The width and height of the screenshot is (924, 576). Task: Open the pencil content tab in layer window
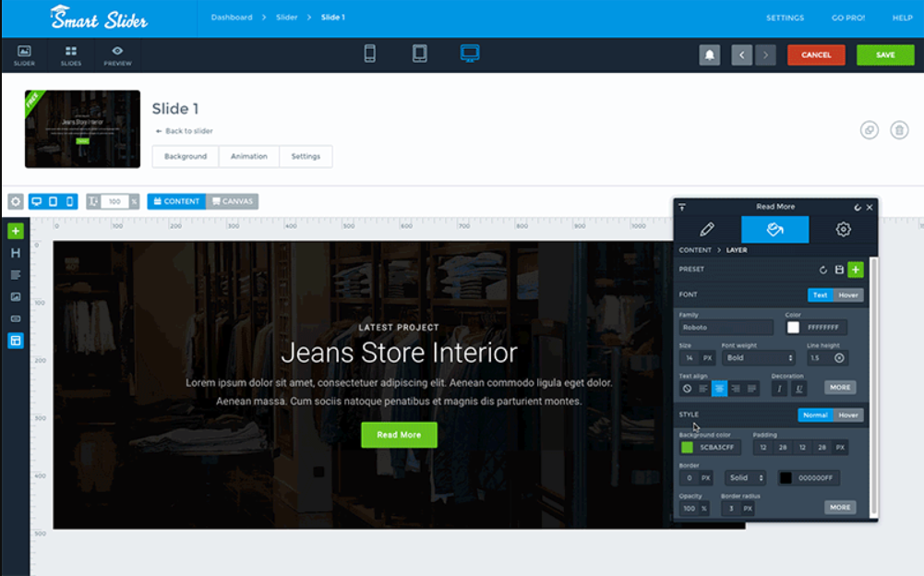point(707,229)
